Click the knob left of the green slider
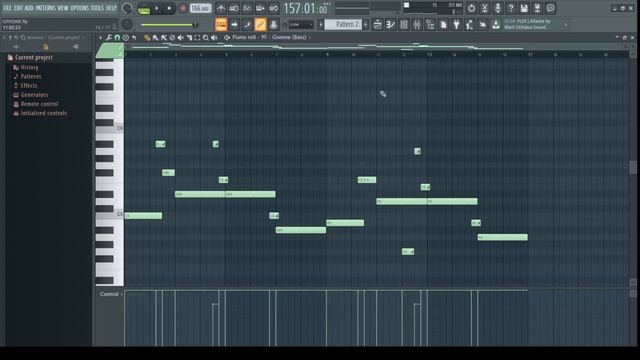This screenshot has height=360, width=640. click(x=127, y=24)
